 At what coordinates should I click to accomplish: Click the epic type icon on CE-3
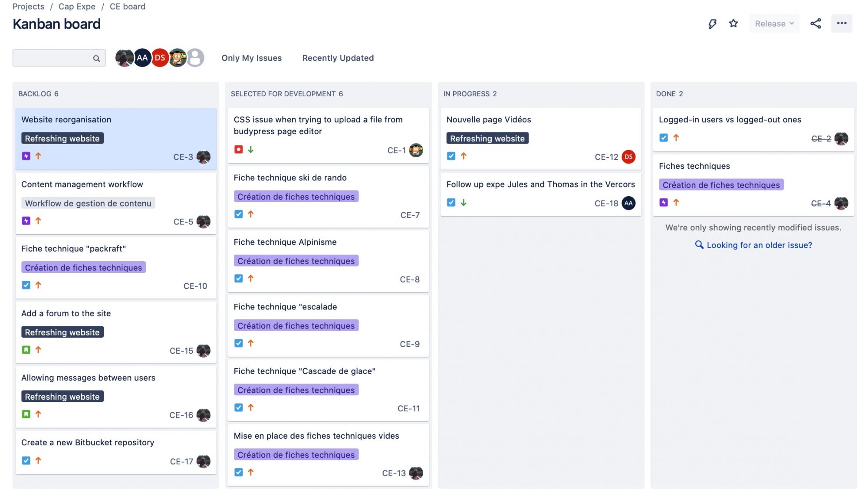(26, 156)
